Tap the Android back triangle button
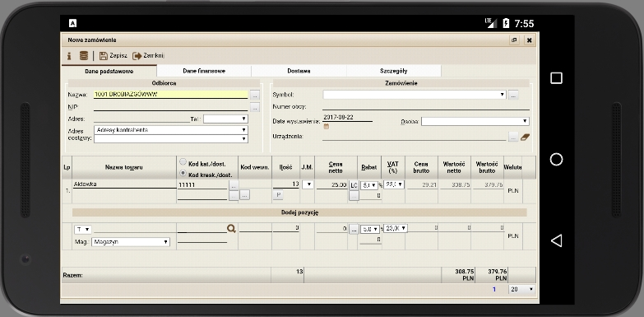Screen dimensions: 644x317 [x=556, y=240]
